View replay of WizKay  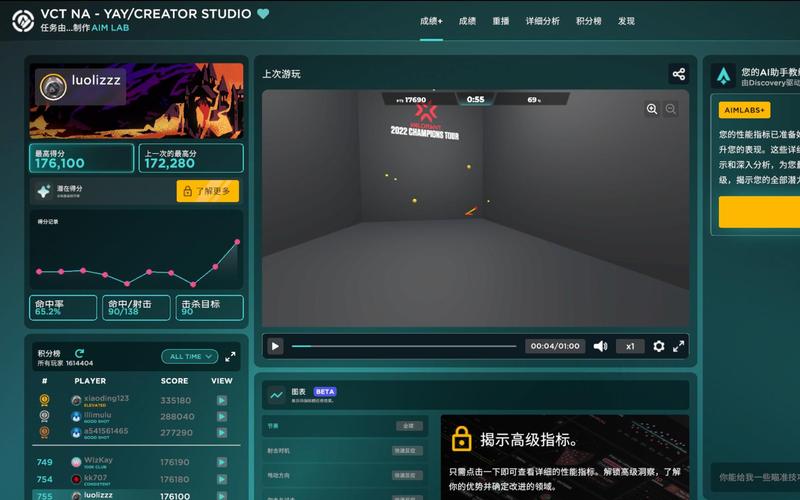[x=222, y=462]
